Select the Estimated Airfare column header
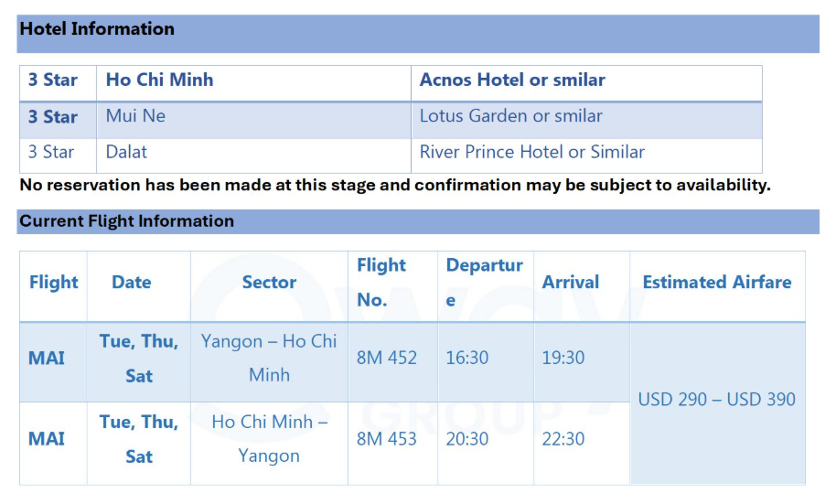This screenshot has width=836, height=504. (x=717, y=283)
